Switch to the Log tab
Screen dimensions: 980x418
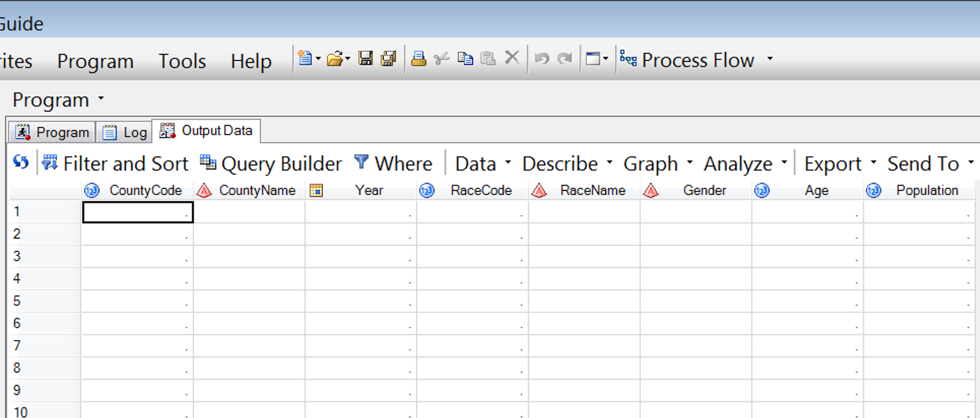click(126, 132)
